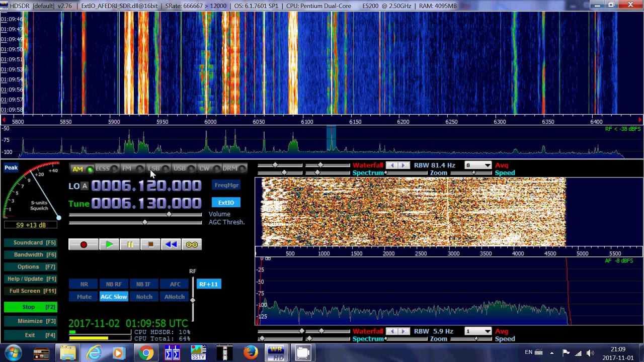Pause playback with the yellow pause button

coord(130,244)
